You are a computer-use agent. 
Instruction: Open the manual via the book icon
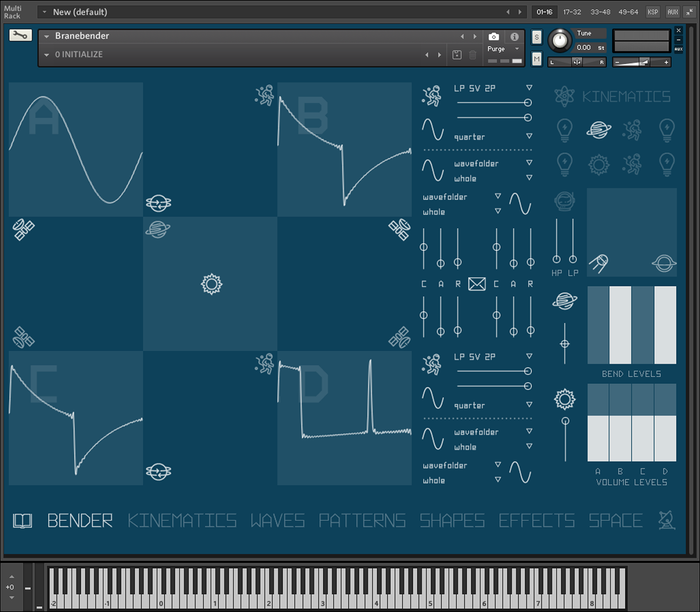(22, 520)
